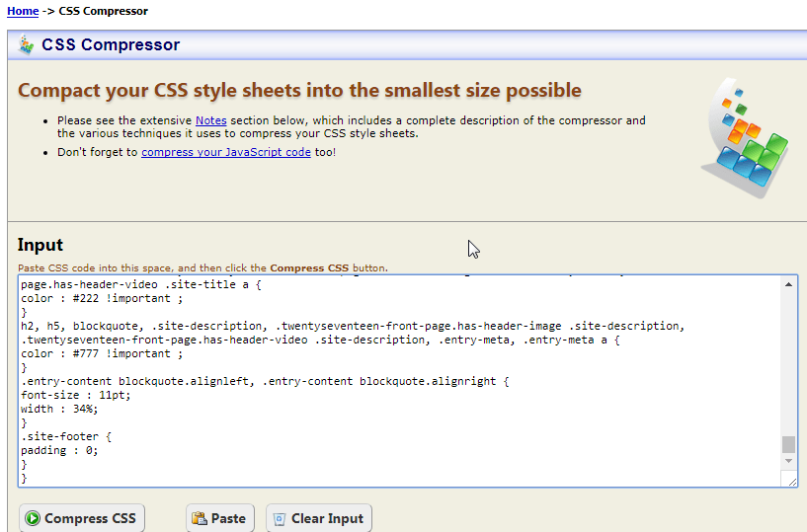Click the textarea resize handle corner
The image size is (807, 532).
click(x=790, y=480)
